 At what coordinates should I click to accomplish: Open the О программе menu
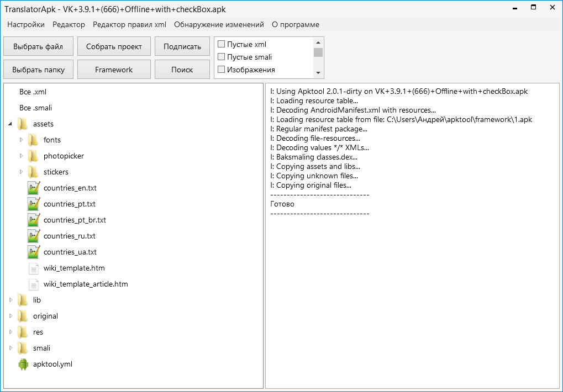click(x=295, y=24)
